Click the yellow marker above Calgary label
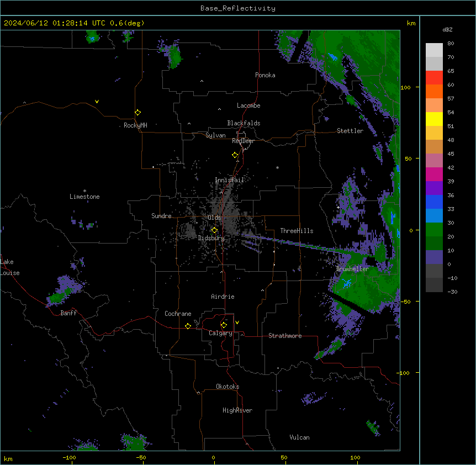 click(x=224, y=325)
